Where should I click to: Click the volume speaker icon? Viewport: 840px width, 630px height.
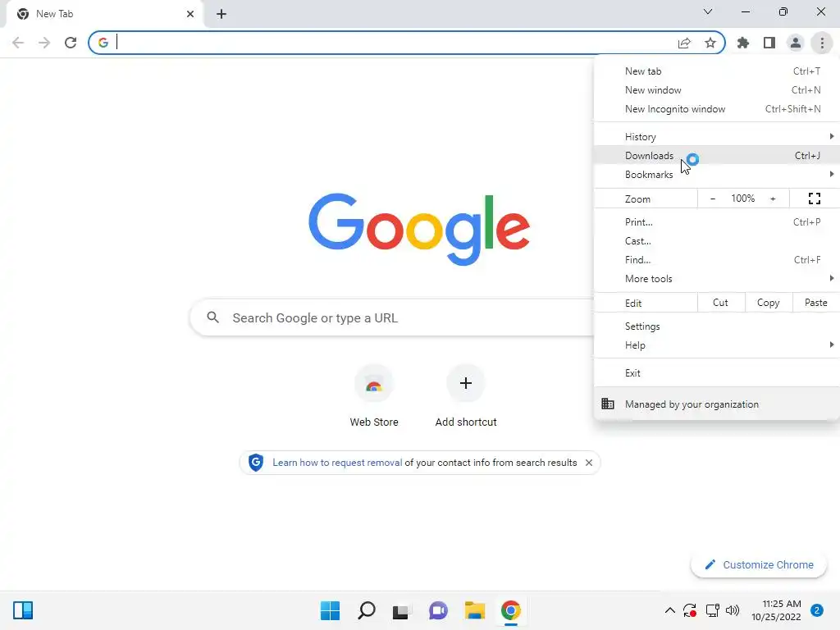coord(733,610)
